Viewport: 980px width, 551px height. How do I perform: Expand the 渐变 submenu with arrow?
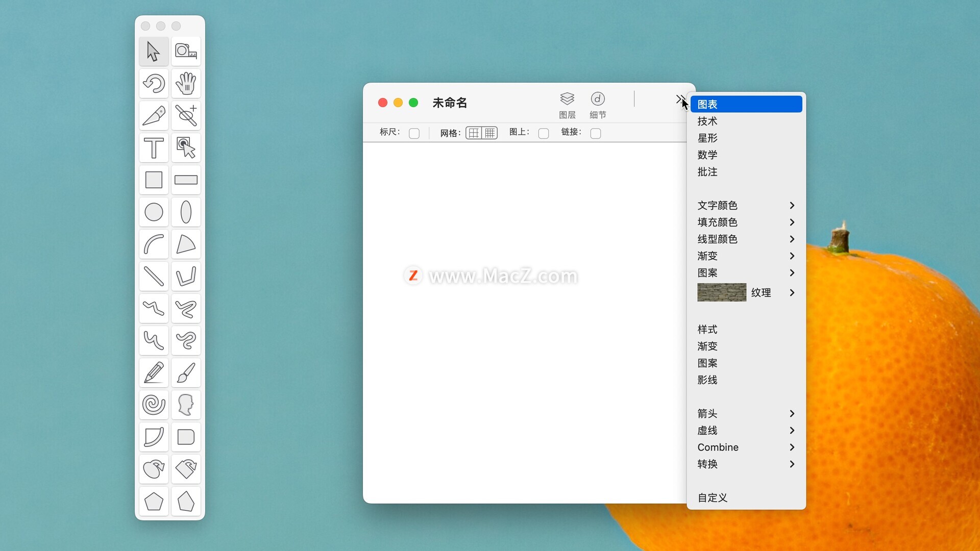[746, 256]
